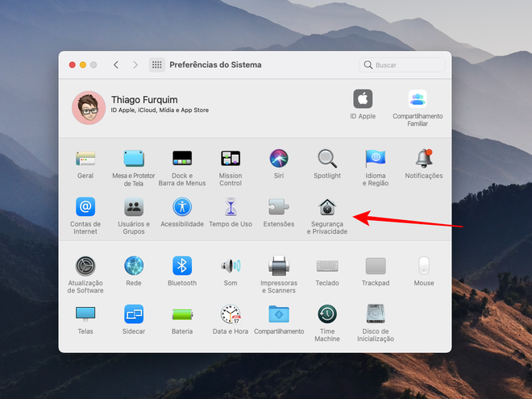Click the Buscar search field
This screenshot has width=532, height=399.
402,64
